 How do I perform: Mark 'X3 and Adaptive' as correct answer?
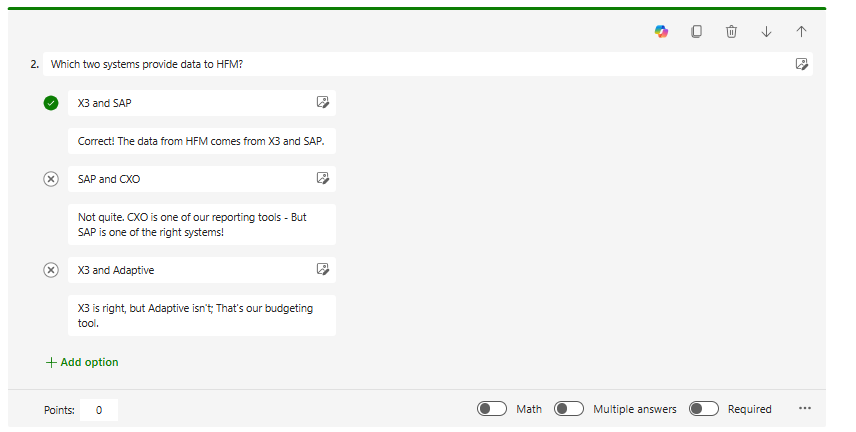[x=51, y=270]
